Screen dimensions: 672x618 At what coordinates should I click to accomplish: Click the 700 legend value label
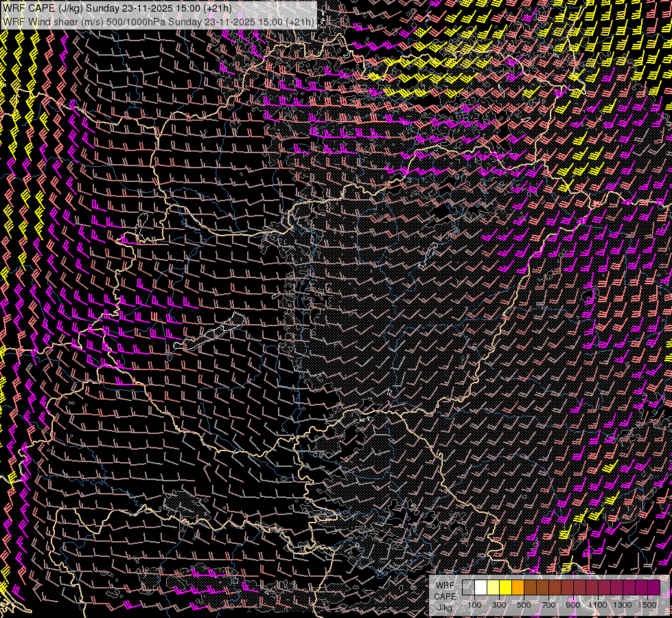coord(548,605)
